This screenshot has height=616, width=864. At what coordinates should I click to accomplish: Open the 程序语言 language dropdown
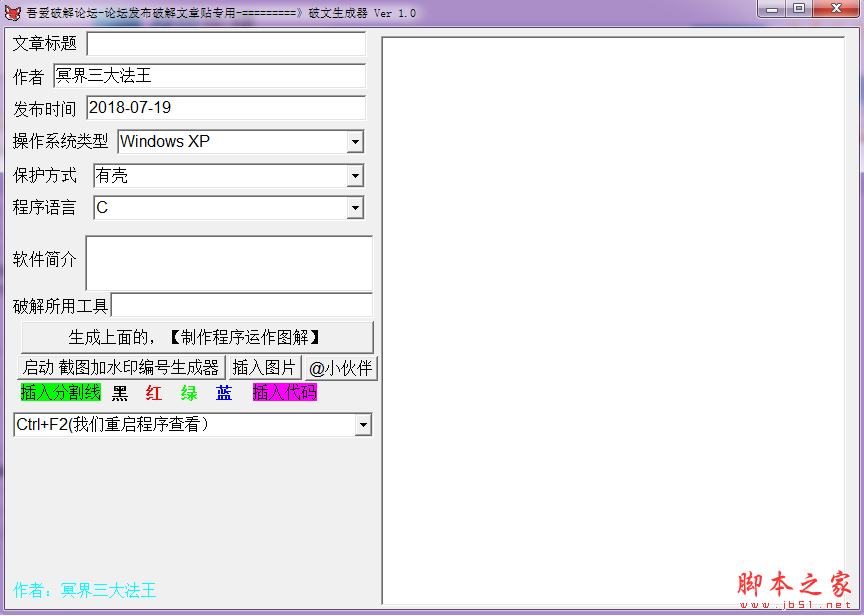coord(356,208)
